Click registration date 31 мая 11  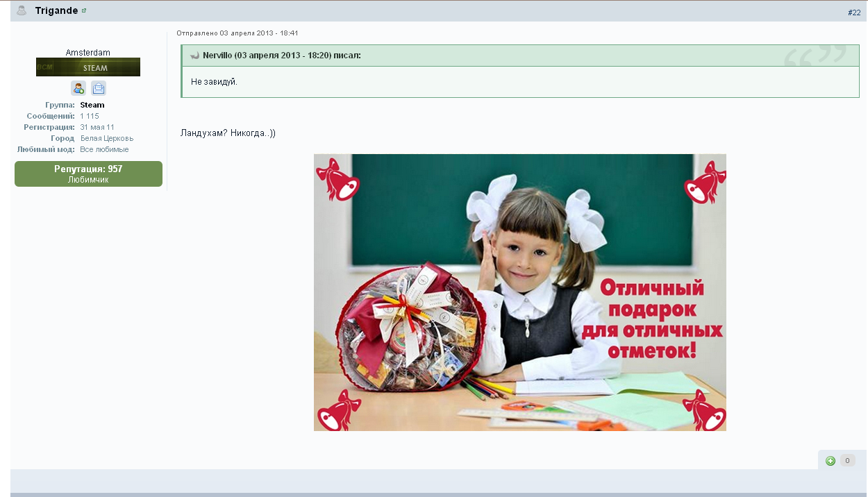pos(97,128)
